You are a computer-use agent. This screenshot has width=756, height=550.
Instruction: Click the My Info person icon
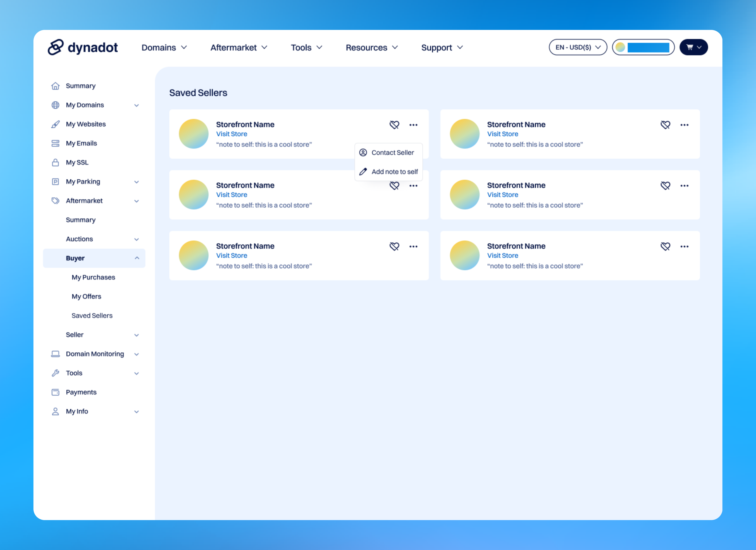click(55, 412)
